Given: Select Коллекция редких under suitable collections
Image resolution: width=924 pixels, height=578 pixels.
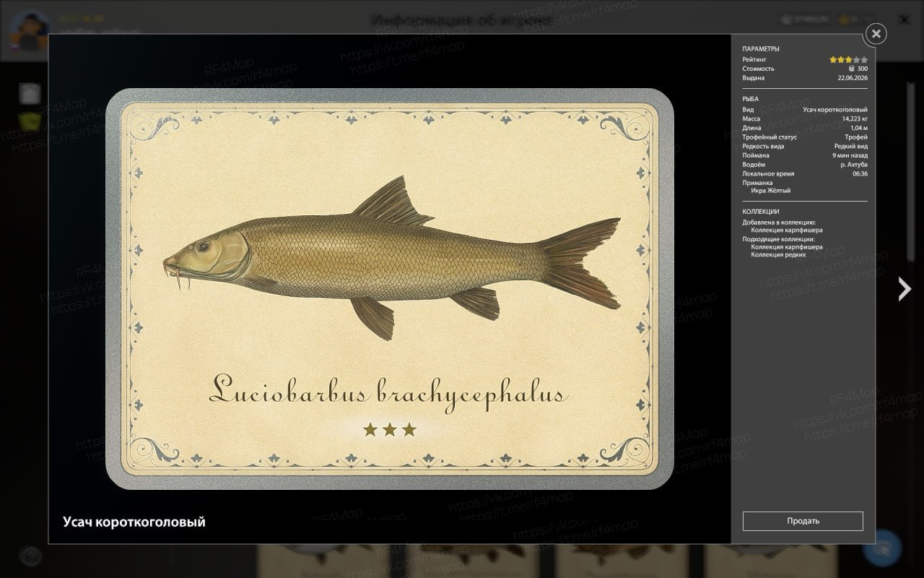Looking at the screenshot, I should click(x=778, y=255).
